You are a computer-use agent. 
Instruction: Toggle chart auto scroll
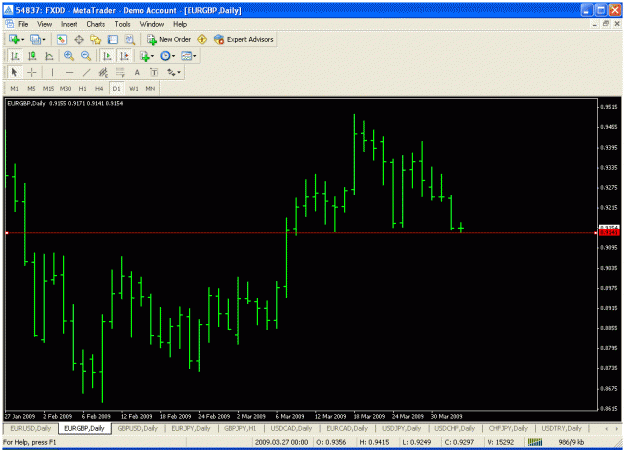[x=107, y=56]
